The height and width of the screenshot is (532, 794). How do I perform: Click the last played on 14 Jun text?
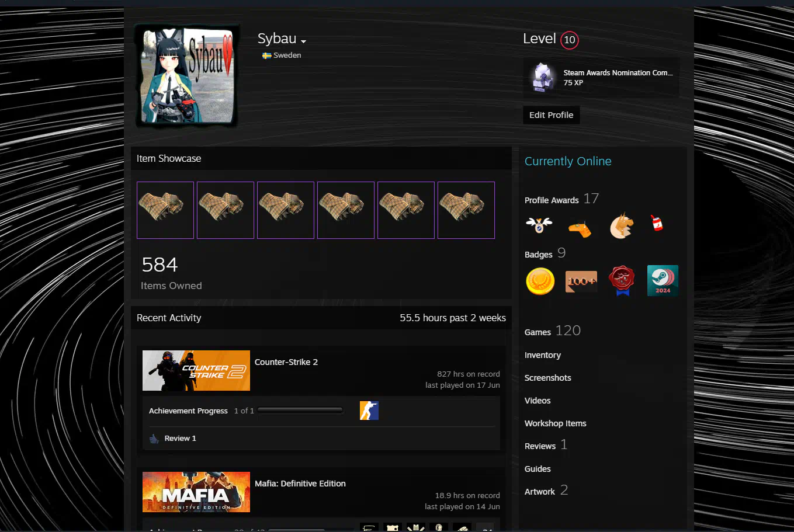[x=463, y=507]
